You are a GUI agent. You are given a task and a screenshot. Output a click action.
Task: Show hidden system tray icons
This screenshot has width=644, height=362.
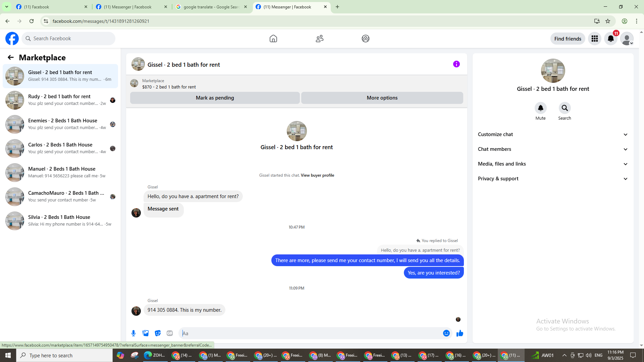pyautogui.click(x=565, y=355)
